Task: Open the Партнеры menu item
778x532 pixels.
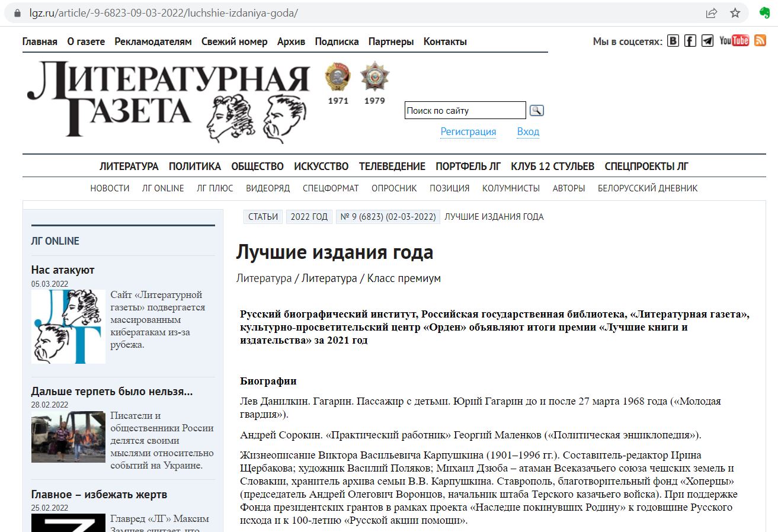Action: tap(391, 41)
